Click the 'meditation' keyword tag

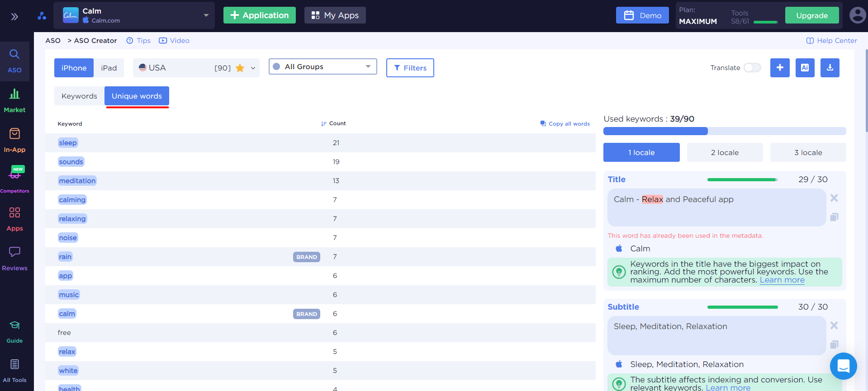(x=77, y=181)
